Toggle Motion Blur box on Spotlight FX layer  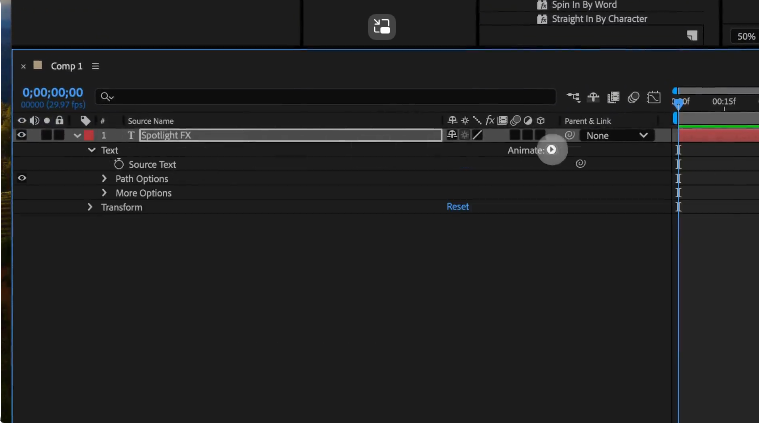coord(515,135)
